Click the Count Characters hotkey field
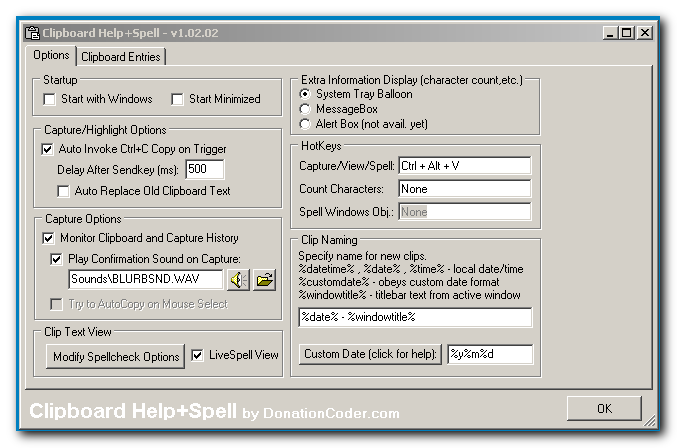This screenshot has height=448, width=677. (x=465, y=189)
